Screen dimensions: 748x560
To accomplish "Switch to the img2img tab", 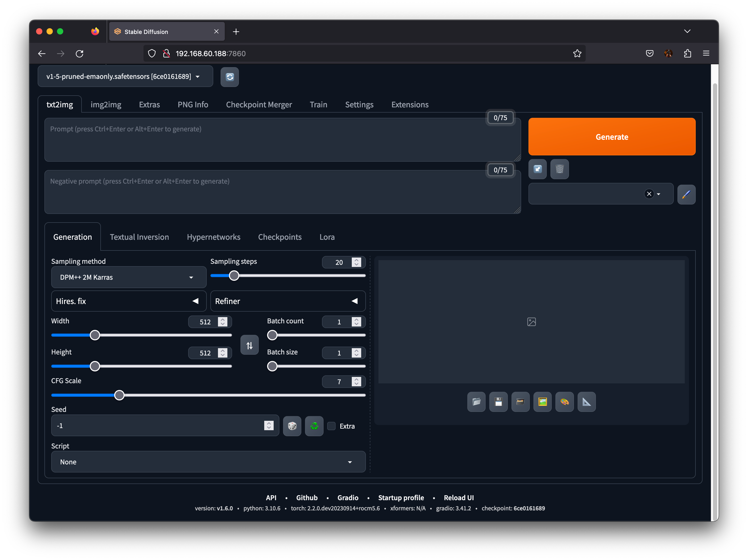I will coord(106,104).
